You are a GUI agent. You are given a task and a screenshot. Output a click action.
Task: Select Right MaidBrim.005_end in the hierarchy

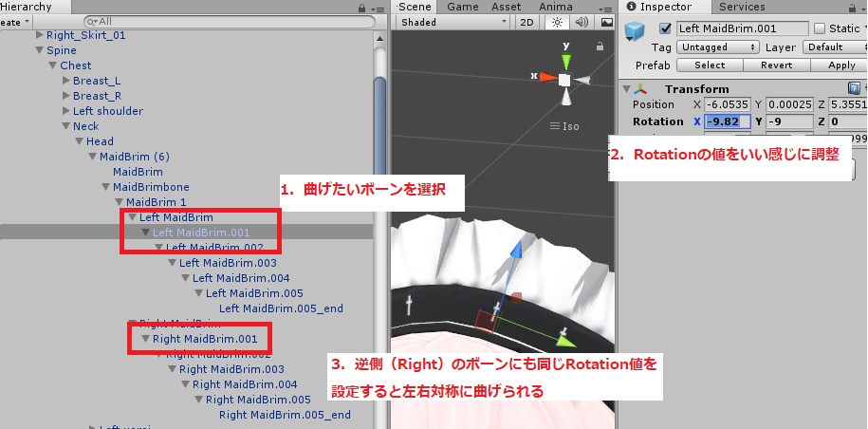click(285, 415)
